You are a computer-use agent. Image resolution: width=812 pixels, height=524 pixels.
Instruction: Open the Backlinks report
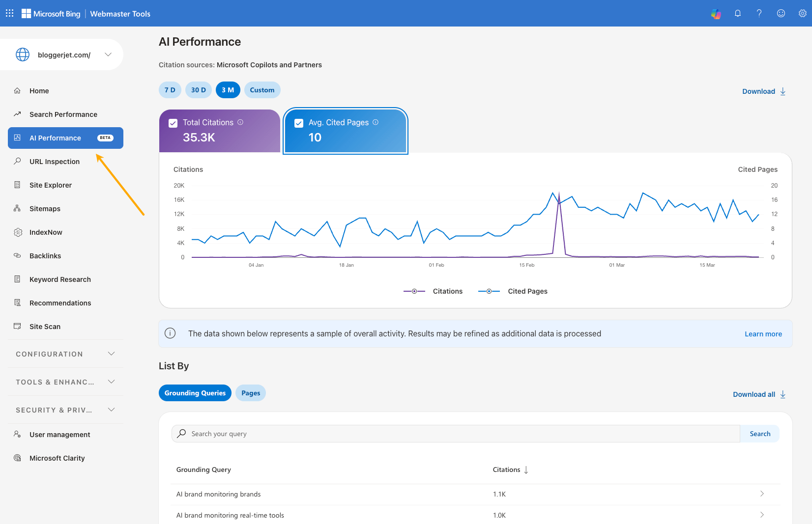click(45, 255)
